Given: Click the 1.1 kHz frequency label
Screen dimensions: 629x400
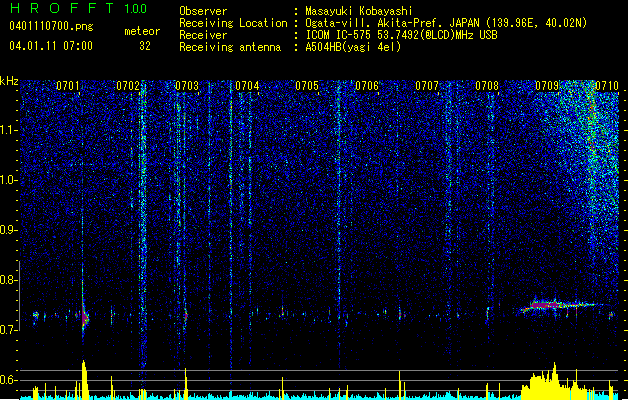Looking at the screenshot, I should coord(9,130).
